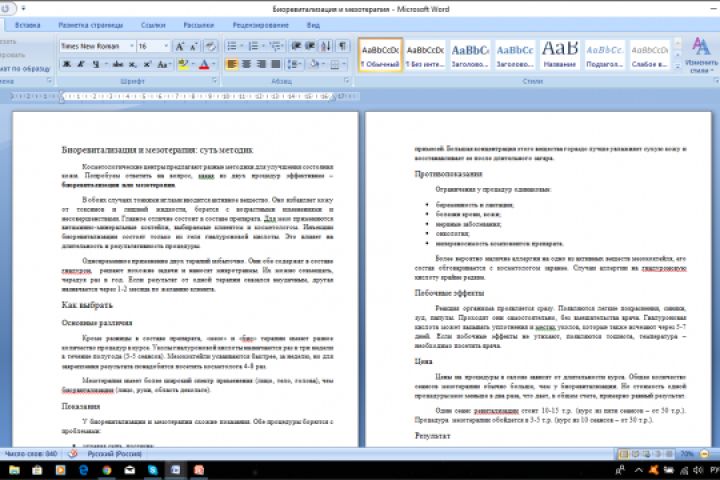Screen dimensions: 720x480
Task: Center align the text
Action: click(247, 64)
